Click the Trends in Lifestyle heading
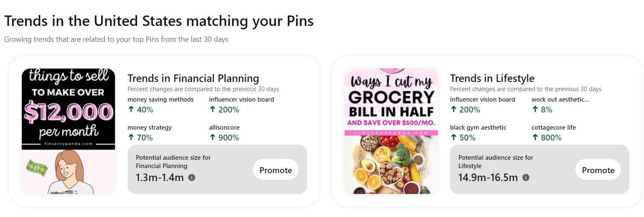The height and width of the screenshot is (217, 644). point(492,78)
